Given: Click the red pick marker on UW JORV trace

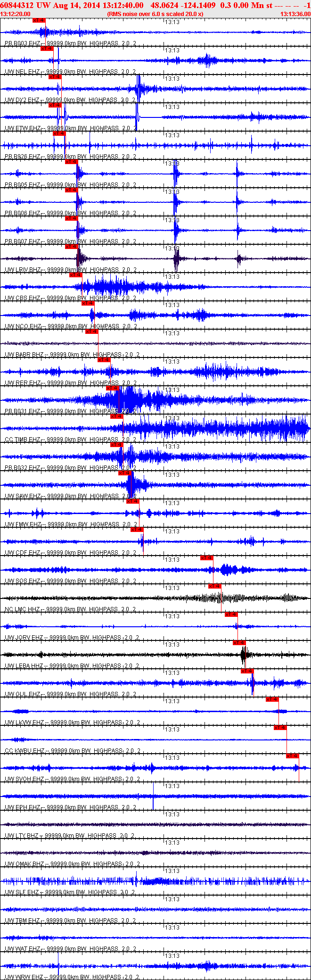Looking at the screenshot, I should click(231, 615).
